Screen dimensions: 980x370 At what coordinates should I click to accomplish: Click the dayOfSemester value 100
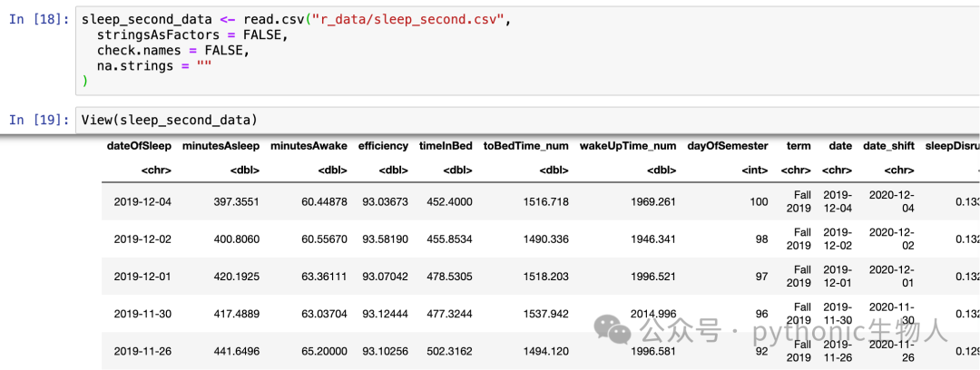759,201
